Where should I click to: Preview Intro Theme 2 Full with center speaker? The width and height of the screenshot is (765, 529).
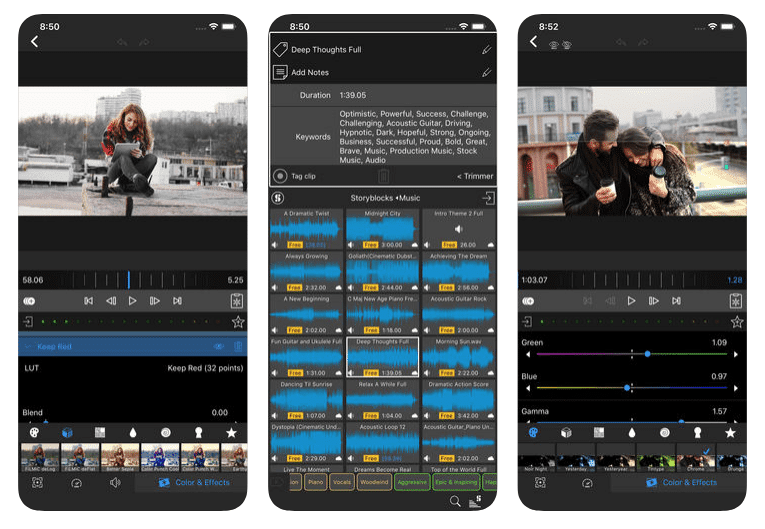459,229
